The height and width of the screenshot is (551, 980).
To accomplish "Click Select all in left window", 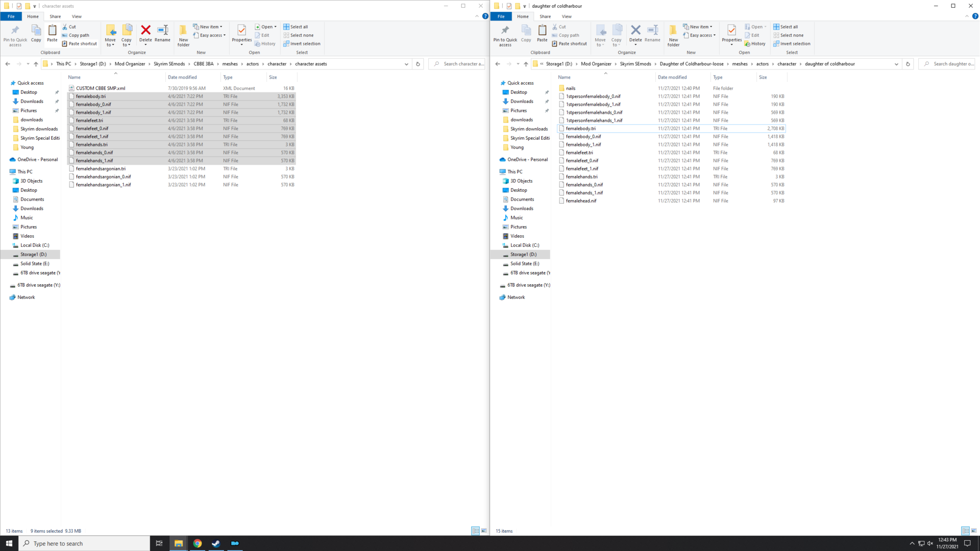I will (x=296, y=27).
